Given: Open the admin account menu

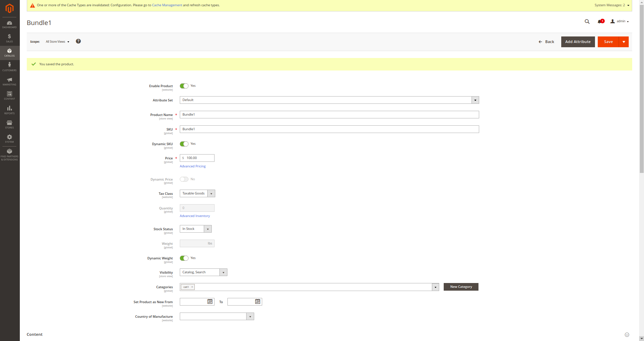Looking at the screenshot, I should tap(620, 22).
